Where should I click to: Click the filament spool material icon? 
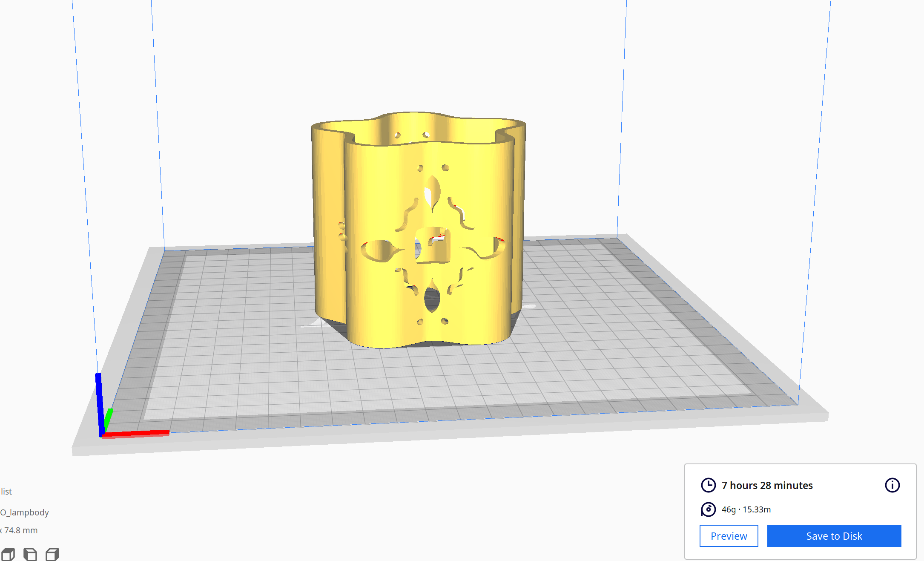coord(708,509)
